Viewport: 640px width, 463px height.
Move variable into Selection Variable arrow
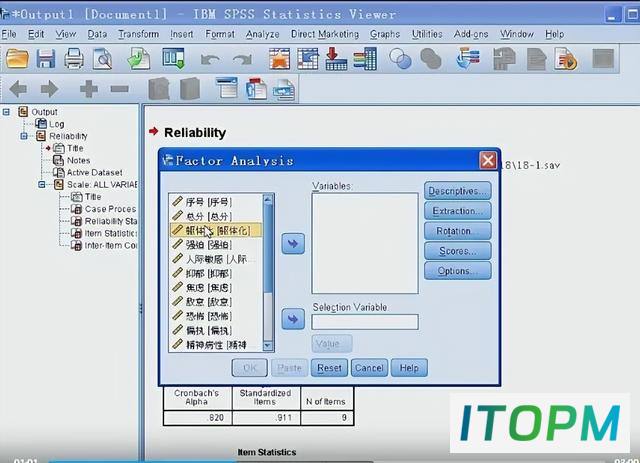[x=293, y=319]
